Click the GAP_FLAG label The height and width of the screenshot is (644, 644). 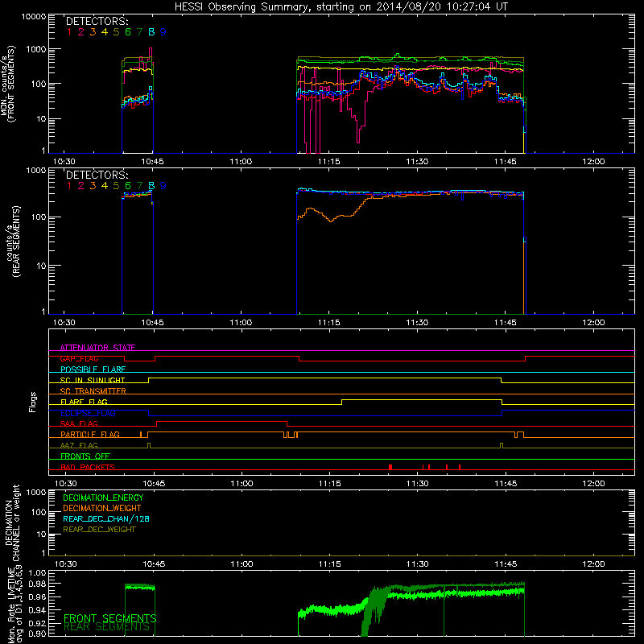click(79, 358)
